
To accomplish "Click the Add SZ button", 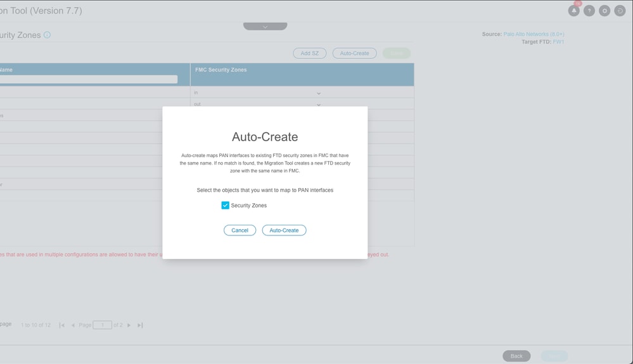I will click(x=310, y=53).
